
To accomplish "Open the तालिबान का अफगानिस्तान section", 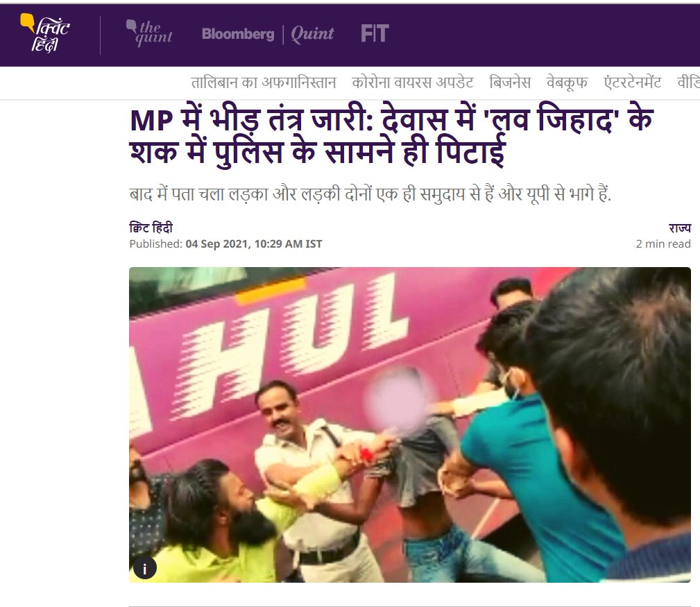I will (x=264, y=83).
